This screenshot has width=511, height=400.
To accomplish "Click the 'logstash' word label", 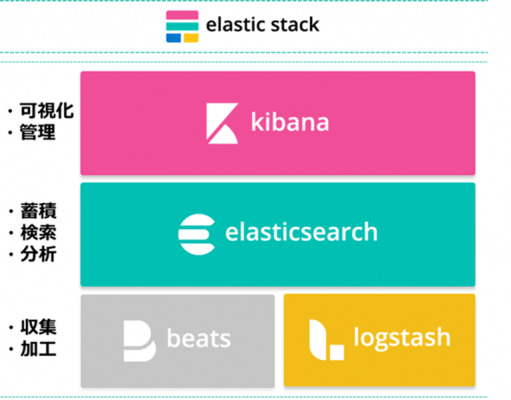I will [402, 338].
